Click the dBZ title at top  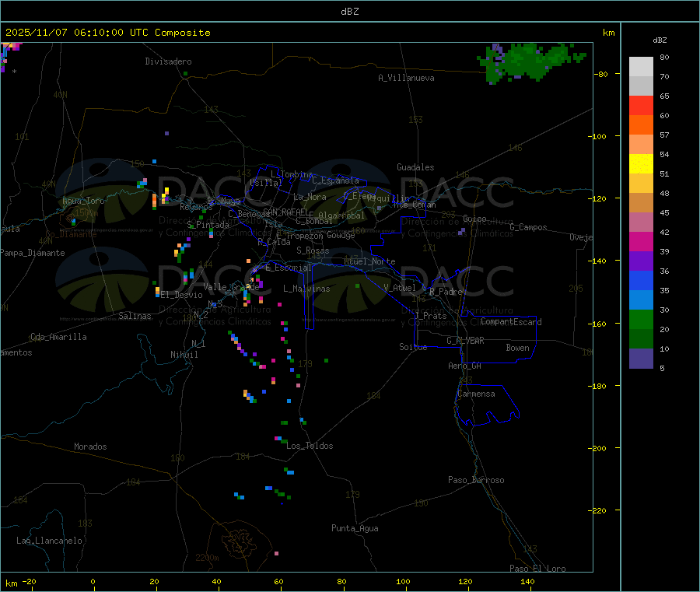coord(349,12)
